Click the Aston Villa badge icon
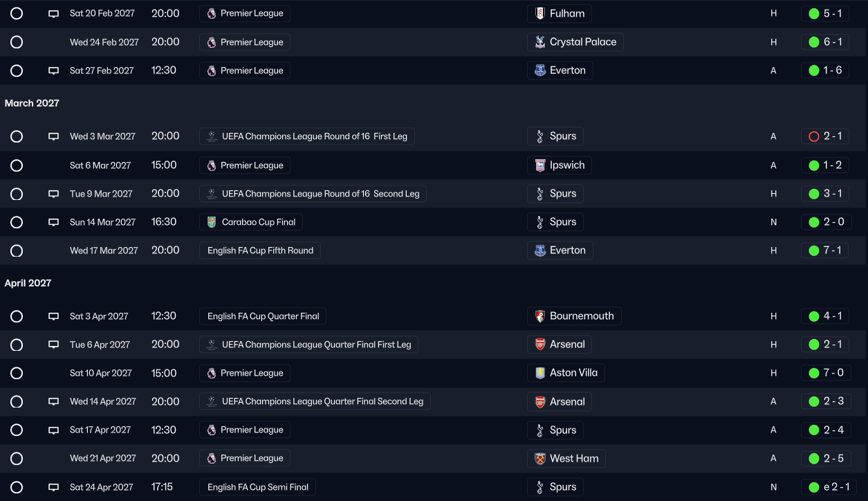The width and height of the screenshot is (868, 501). click(540, 373)
